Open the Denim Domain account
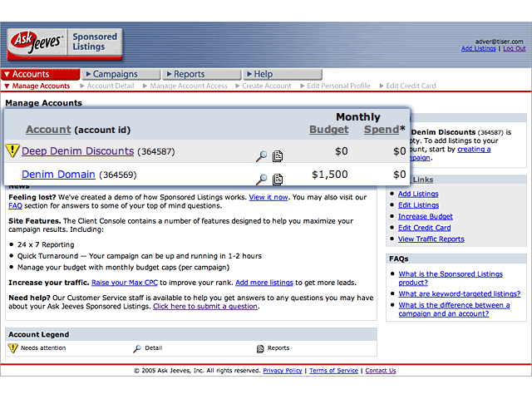 (58, 175)
